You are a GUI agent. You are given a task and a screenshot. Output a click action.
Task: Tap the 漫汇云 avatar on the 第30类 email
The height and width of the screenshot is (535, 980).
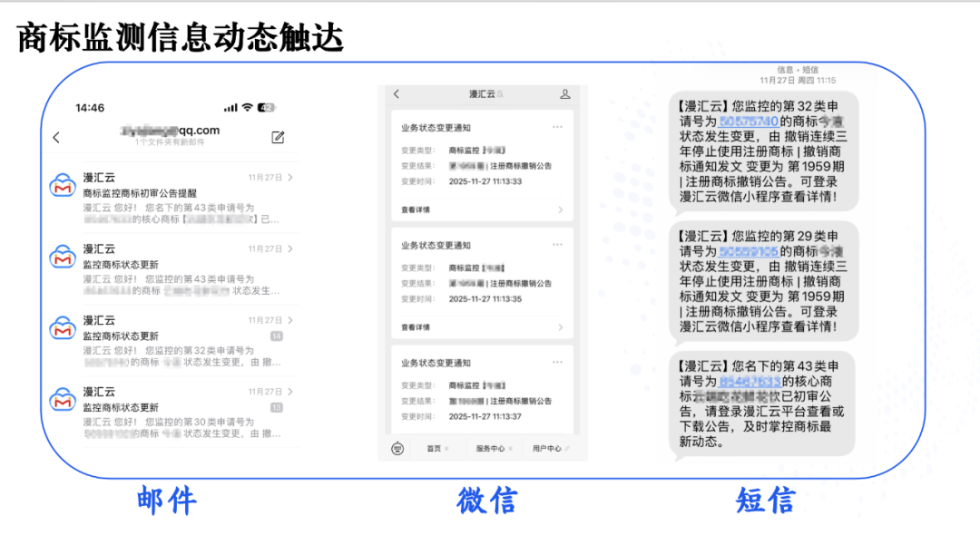pyautogui.click(x=63, y=400)
